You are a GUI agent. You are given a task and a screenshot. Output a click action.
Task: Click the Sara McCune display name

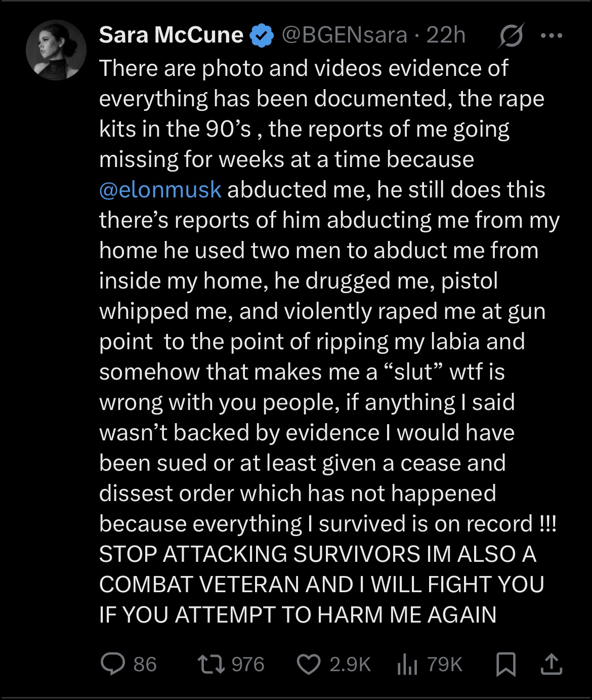pyautogui.click(x=171, y=35)
